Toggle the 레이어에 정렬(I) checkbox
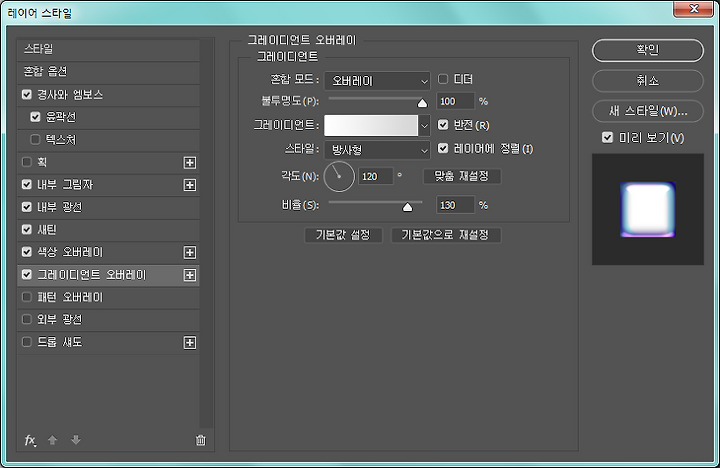The width and height of the screenshot is (720, 468). tap(443, 148)
